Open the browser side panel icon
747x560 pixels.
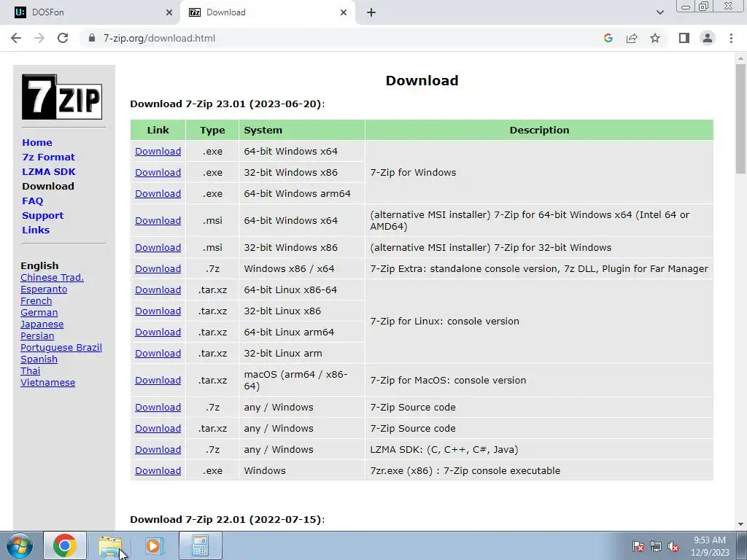point(684,38)
